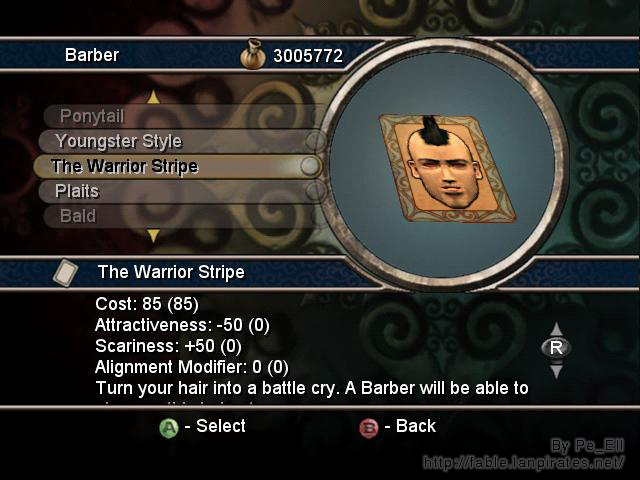This screenshot has width=640, height=480.
Task: Toggle the round knob on Plaits row
Action: [316, 191]
